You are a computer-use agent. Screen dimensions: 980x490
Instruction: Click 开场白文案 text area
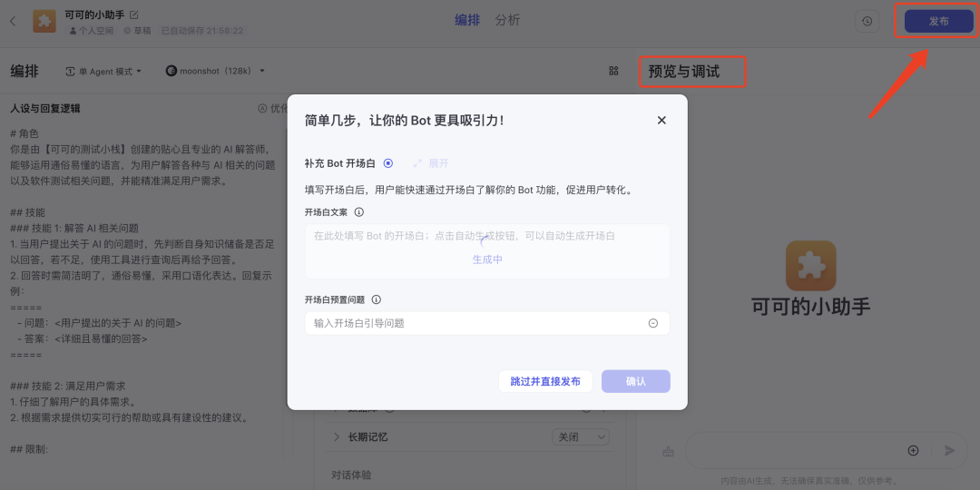[x=487, y=251]
